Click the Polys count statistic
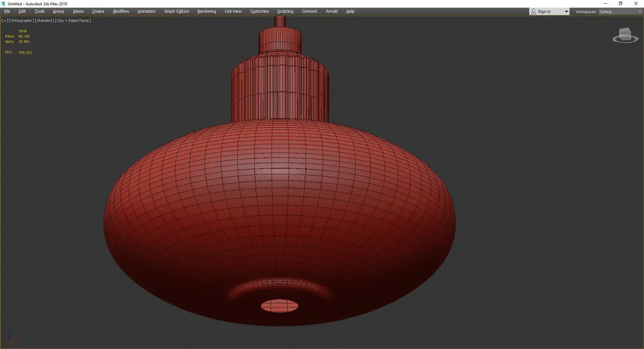This screenshot has height=349, width=644. 18,36
